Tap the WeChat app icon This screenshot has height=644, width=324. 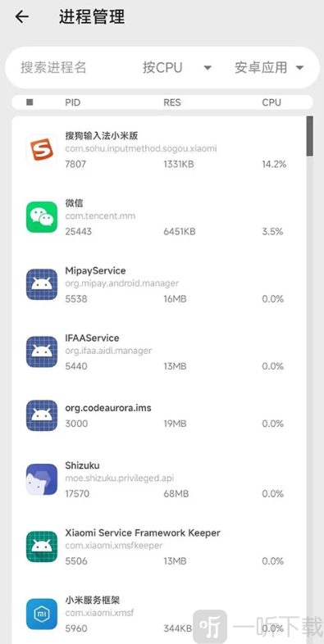42,217
